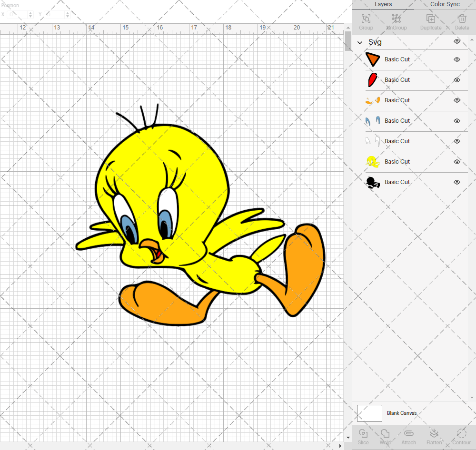Switch to the Layers tab
This screenshot has width=476, height=450.
(383, 4)
